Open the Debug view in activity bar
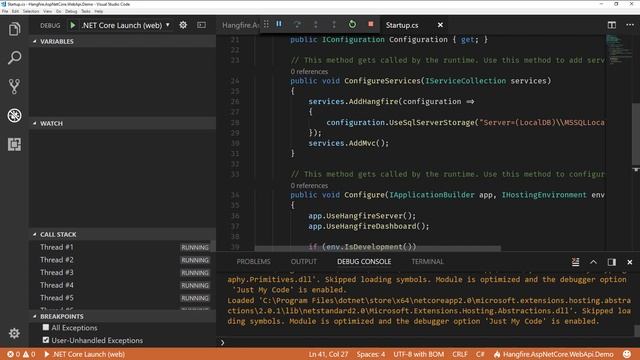Image resolution: width=640 pixels, height=360 pixels. (14, 116)
